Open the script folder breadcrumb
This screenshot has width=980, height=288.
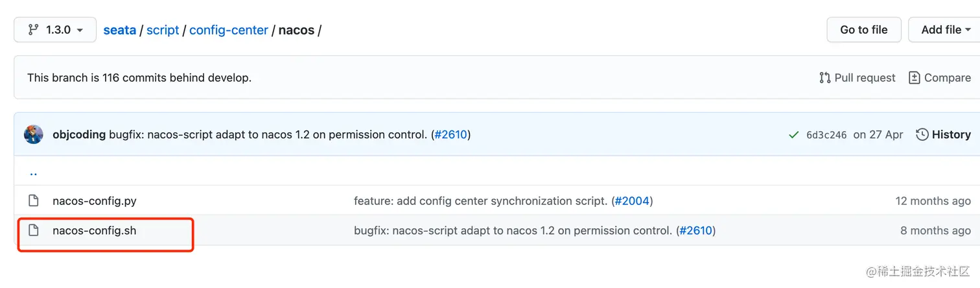163,30
